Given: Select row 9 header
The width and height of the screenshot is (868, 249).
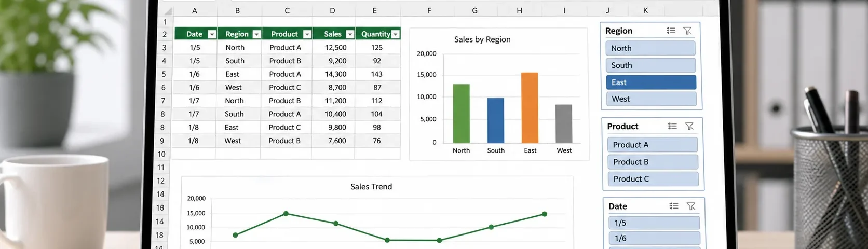Looking at the screenshot, I should [x=162, y=141].
